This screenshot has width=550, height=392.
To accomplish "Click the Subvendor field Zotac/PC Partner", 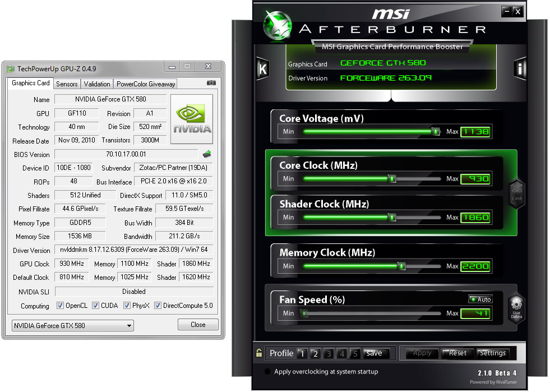I will click(x=173, y=168).
